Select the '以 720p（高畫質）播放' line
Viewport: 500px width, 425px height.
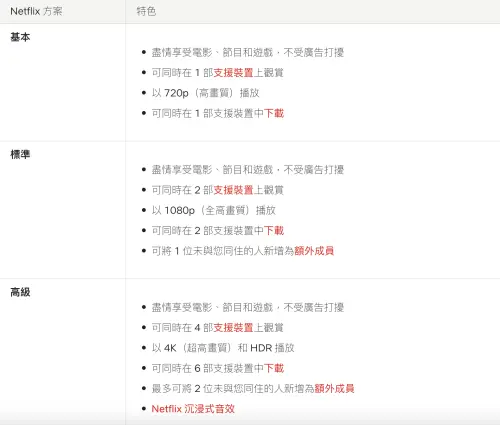(206, 93)
